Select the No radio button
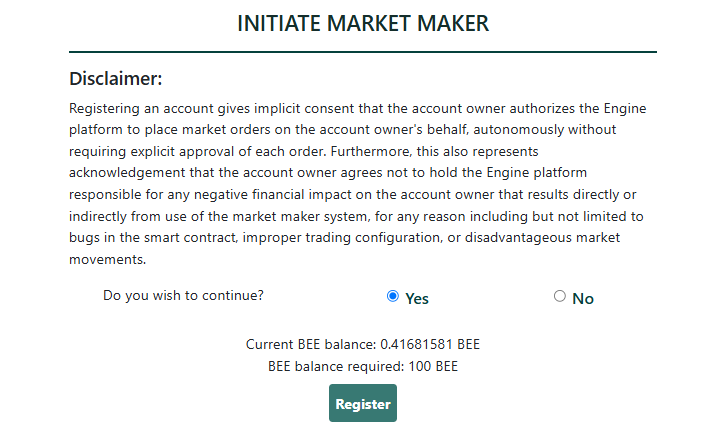Viewport: 724px width, 425px height. [560, 296]
